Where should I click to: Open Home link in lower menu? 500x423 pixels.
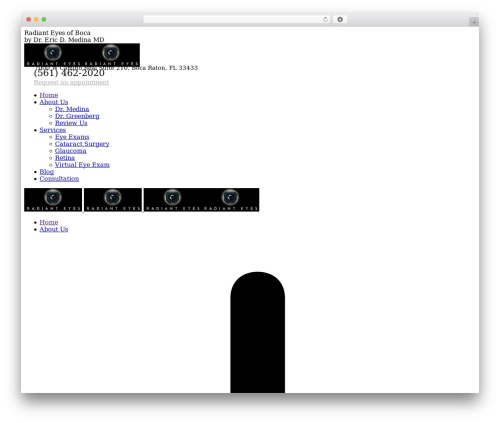point(49,222)
